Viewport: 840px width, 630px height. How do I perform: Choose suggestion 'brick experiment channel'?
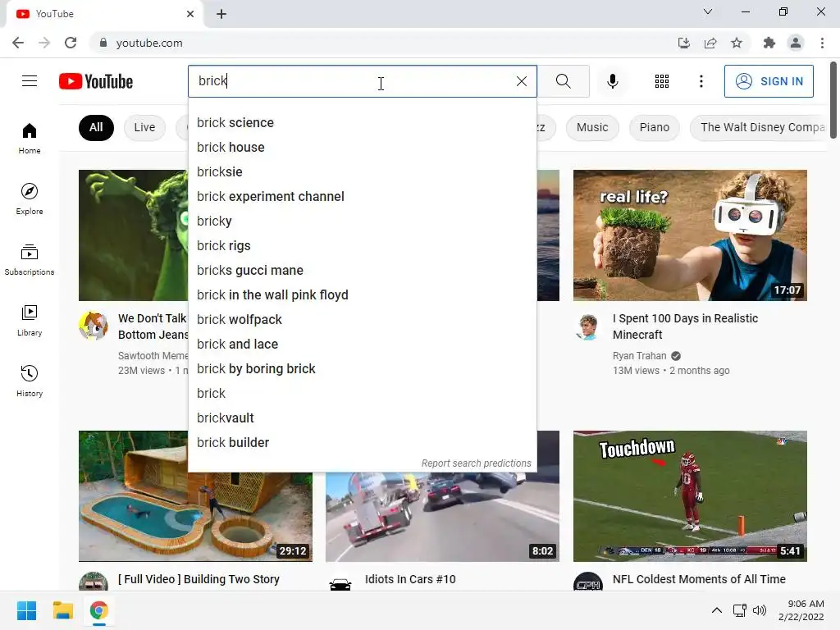pyautogui.click(x=362, y=197)
